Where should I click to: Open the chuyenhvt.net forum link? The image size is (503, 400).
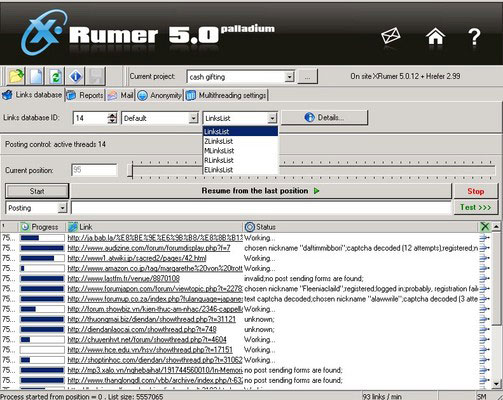(x=147, y=339)
